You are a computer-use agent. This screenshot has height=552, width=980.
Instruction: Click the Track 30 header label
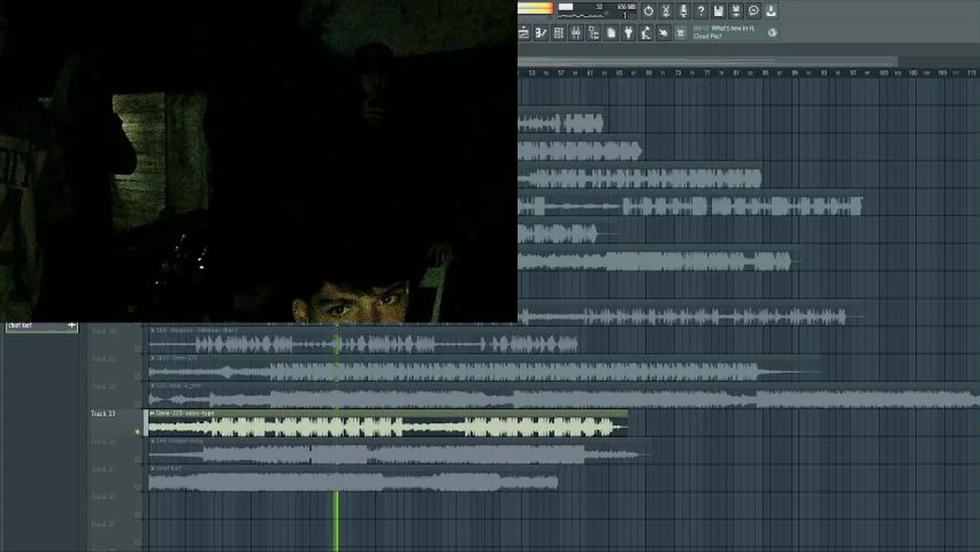(103, 331)
